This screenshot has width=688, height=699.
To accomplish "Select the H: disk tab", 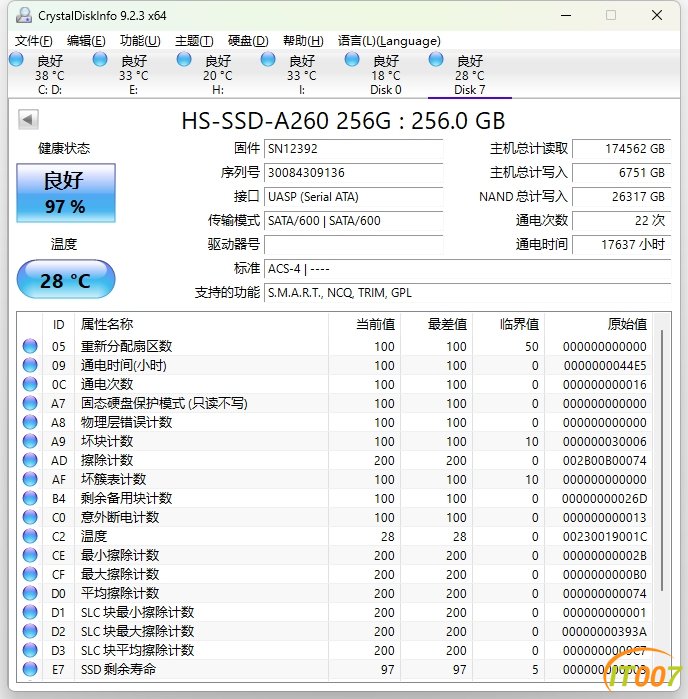I will (x=218, y=74).
